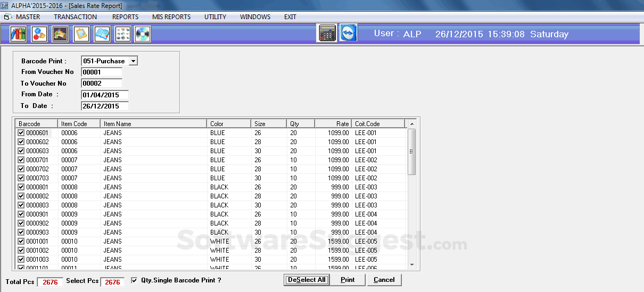Sort by the Barcode column header

pyautogui.click(x=36, y=123)
